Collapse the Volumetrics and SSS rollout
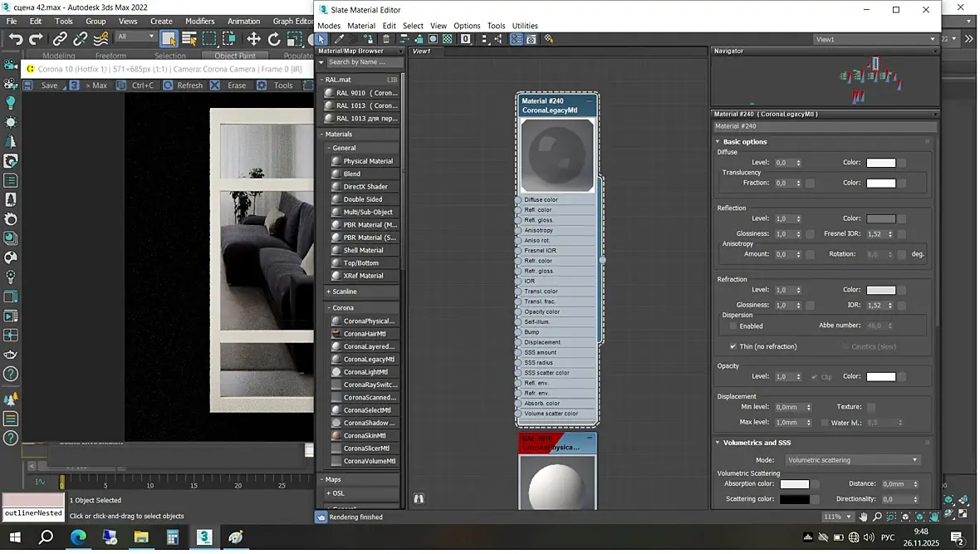Viewport: 980px width, 554px height. pyautogui.click(x=718, y=443)
